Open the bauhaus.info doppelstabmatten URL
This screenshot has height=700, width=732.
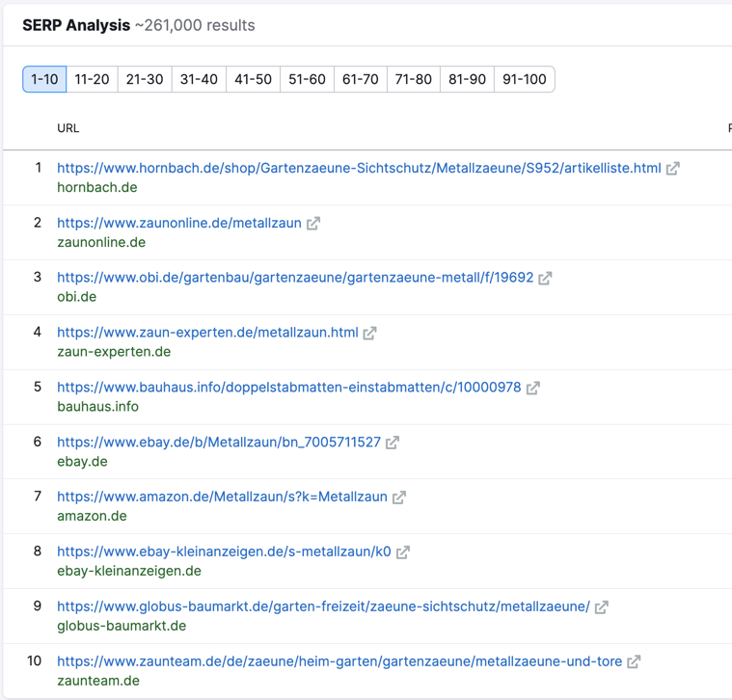coord(289,388)
